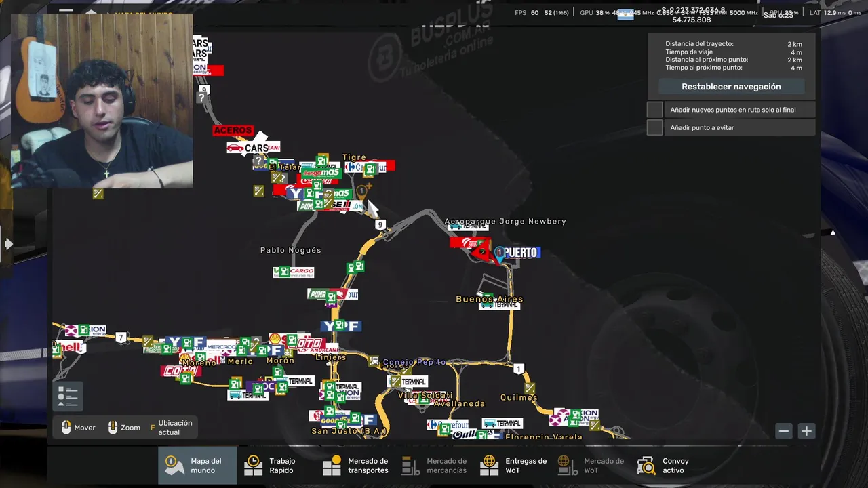Click the Aeroparque Jorge Newbery label

pyautogui.click(x=505, y=222)
